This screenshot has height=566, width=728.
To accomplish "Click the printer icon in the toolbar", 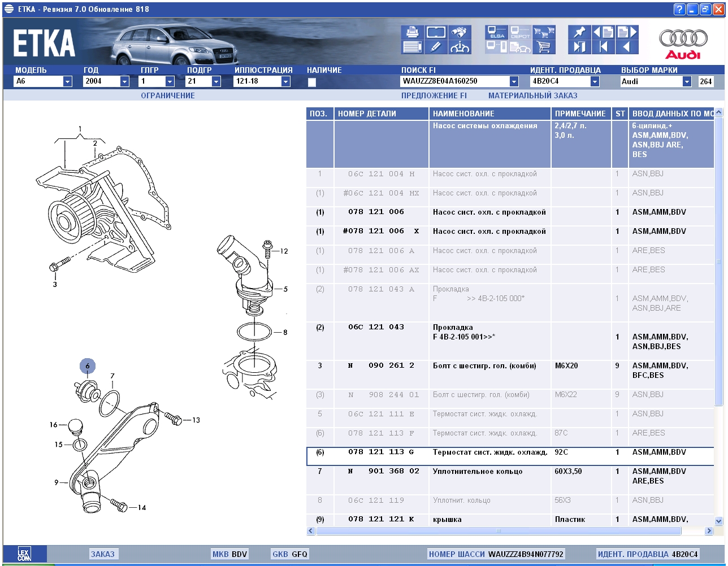I will coord(413,32).
